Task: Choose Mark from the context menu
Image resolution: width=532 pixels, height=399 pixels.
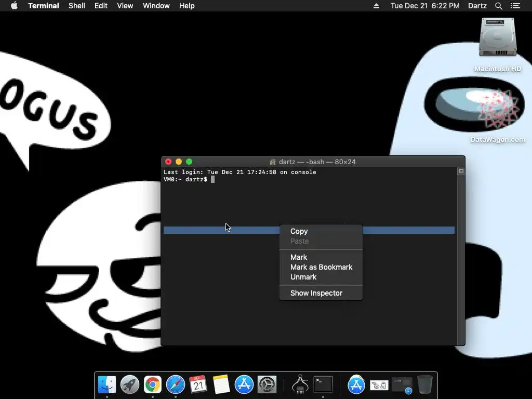Action: point(321,257)
